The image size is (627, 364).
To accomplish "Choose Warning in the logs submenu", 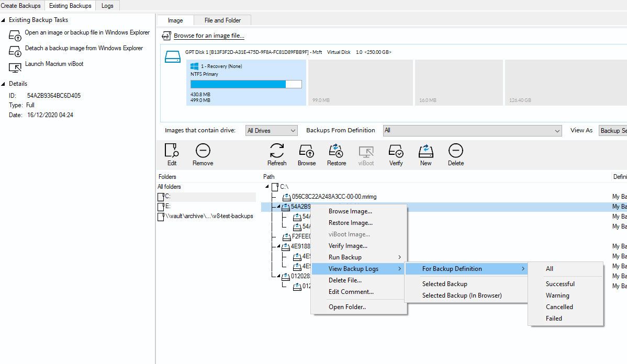I will (565, 295).
